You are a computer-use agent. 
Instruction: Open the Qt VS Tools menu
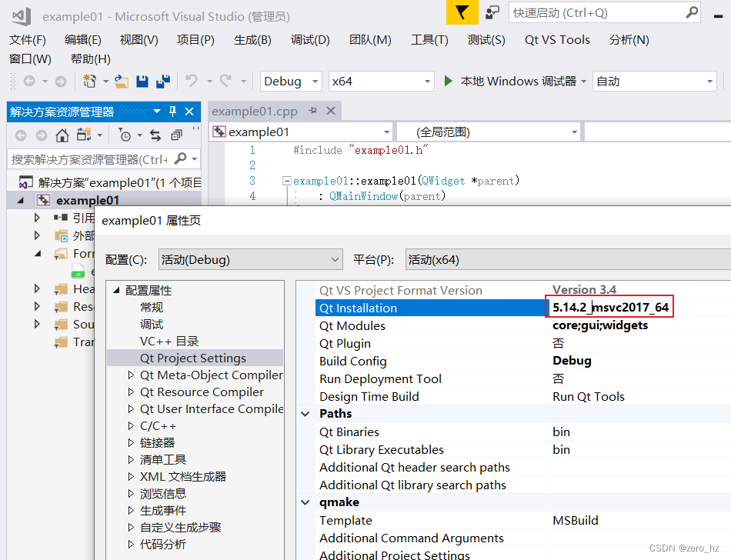tap(557, 39)
